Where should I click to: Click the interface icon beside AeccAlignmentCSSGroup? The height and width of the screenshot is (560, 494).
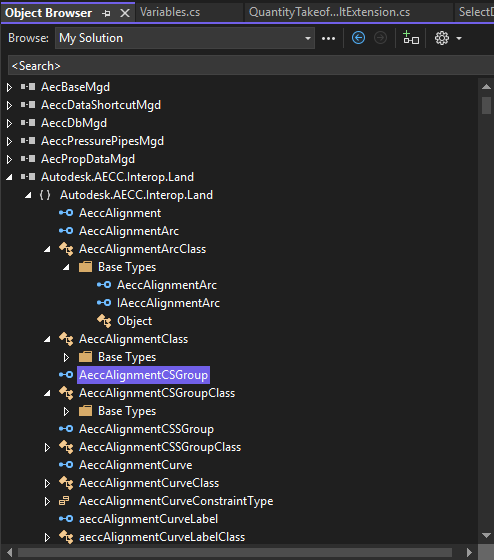66,429
